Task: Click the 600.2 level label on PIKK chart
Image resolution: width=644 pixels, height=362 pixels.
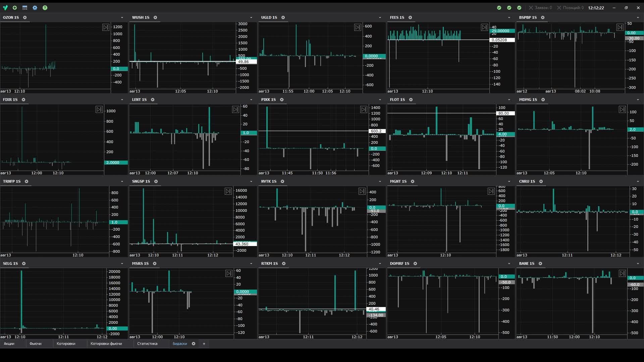Action: pos(377,131)
